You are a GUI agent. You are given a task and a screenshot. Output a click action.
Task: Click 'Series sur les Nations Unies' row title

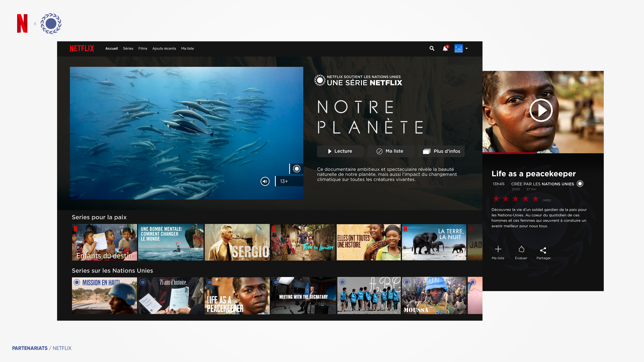(x=112, y=270)
